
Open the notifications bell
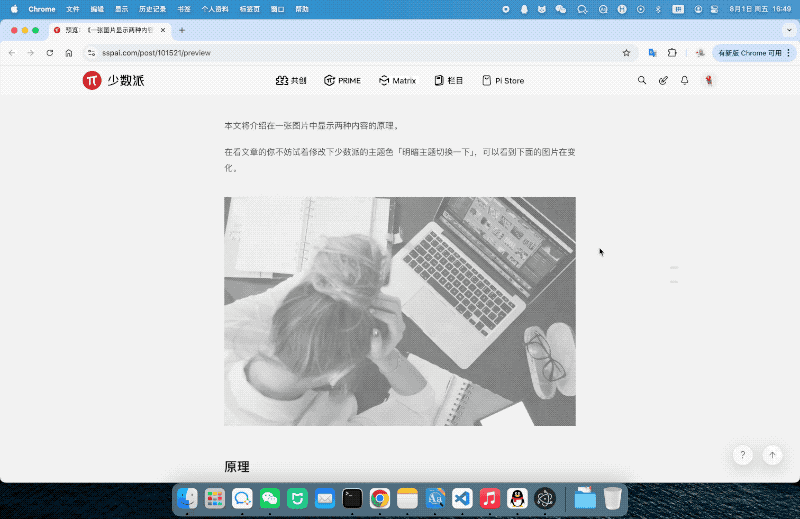tap(685, 80)
